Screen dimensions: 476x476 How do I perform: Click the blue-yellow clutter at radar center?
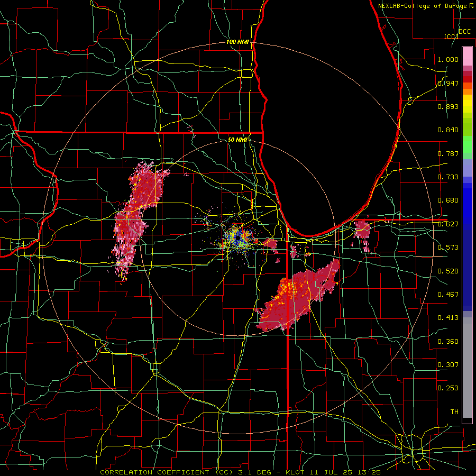[239, 239]
